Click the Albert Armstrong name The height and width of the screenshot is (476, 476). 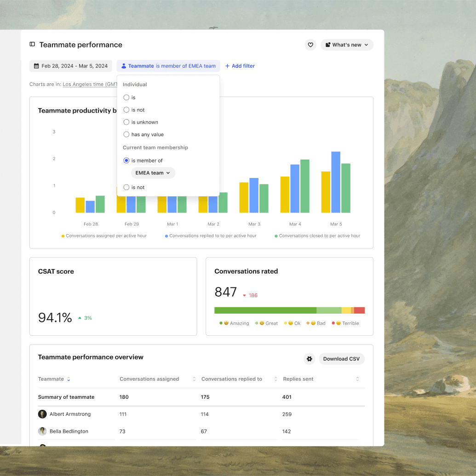click(x=70, y=414)
